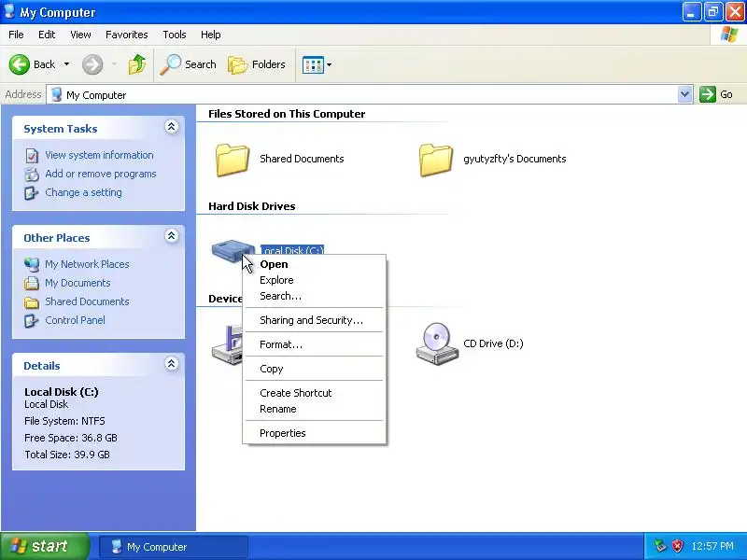Click the Change a setting link
Viewport: 747px width, 560px height.
[83, 192]
